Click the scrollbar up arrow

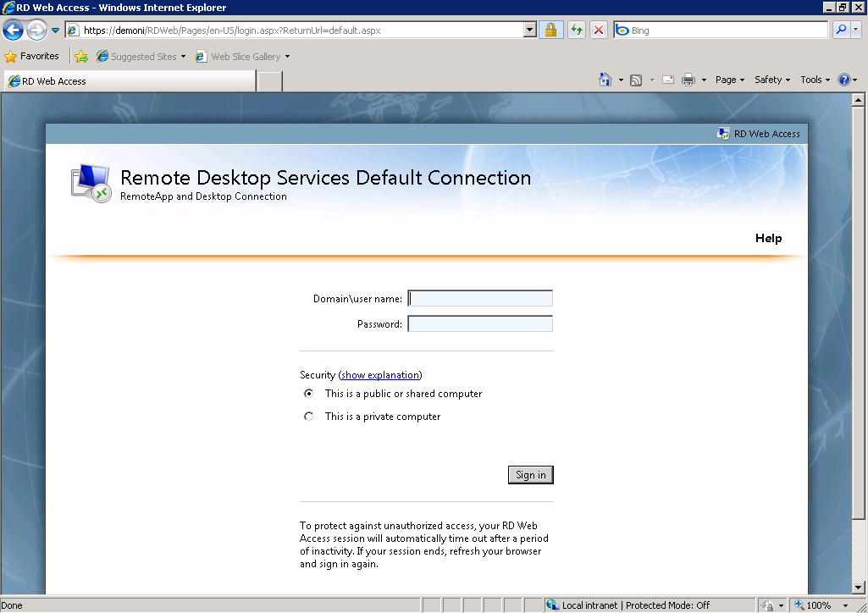pyautogui.click(x=858, y=100)
